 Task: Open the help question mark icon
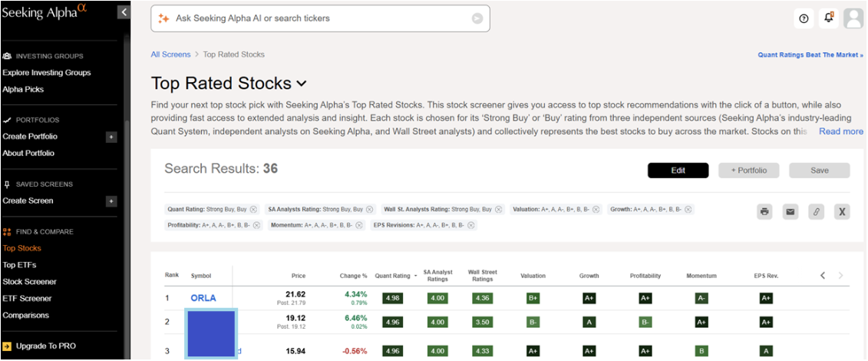[x=804, y=18]
